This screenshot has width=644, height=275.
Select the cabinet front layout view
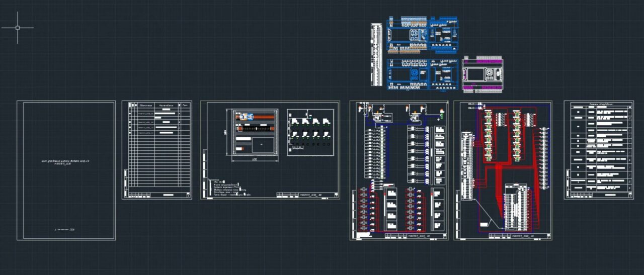256,132
